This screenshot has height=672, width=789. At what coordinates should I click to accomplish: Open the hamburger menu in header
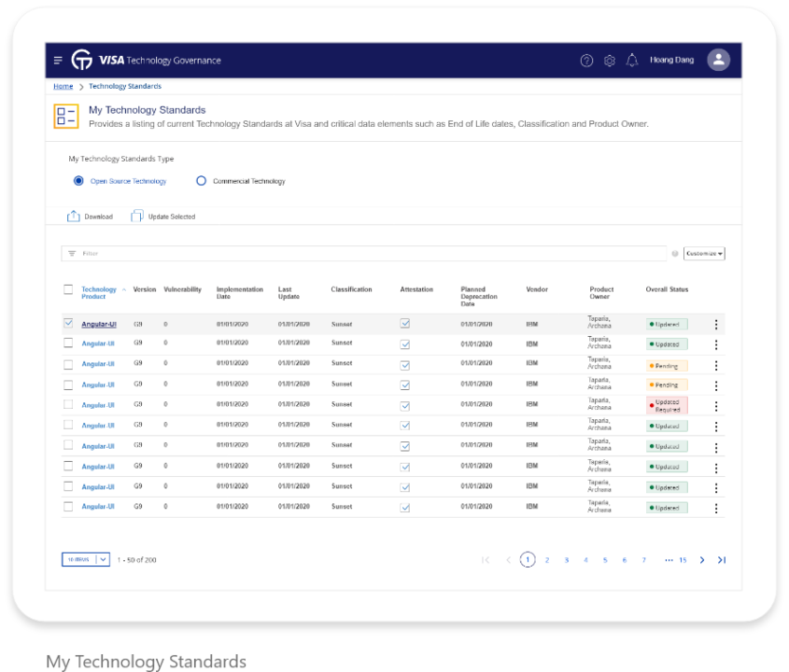[x=58, y=61]
